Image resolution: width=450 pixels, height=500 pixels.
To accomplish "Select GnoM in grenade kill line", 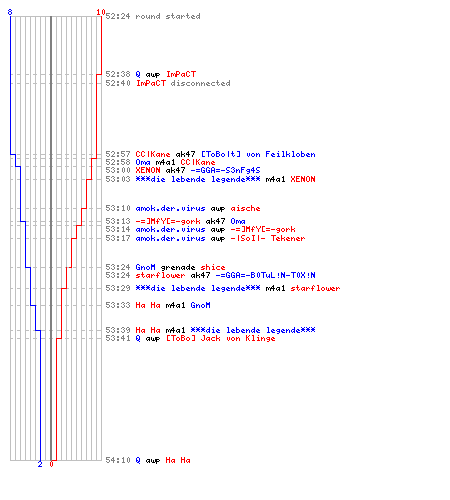I will (x=145, y=267).
